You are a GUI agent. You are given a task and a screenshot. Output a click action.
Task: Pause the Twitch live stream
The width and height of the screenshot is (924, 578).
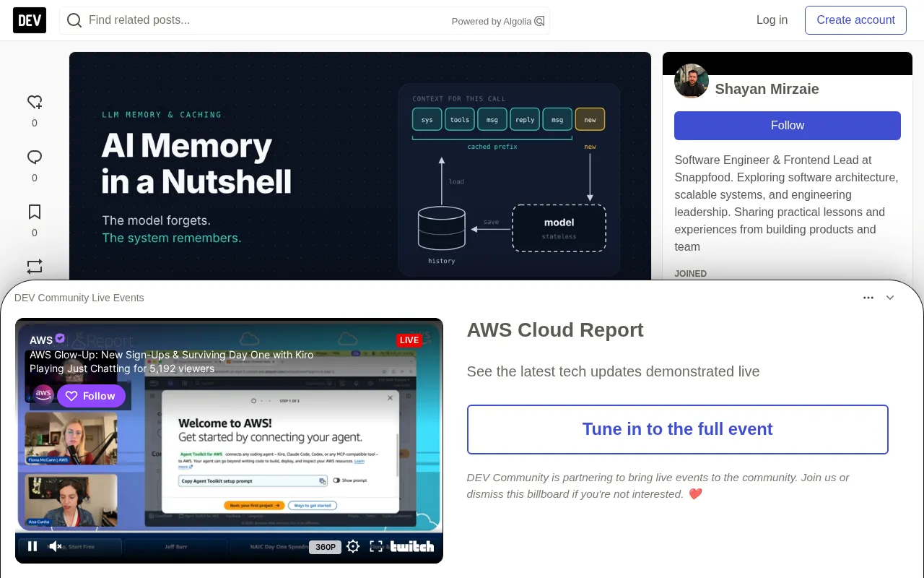pyautogui.click(x=32, y=546)
